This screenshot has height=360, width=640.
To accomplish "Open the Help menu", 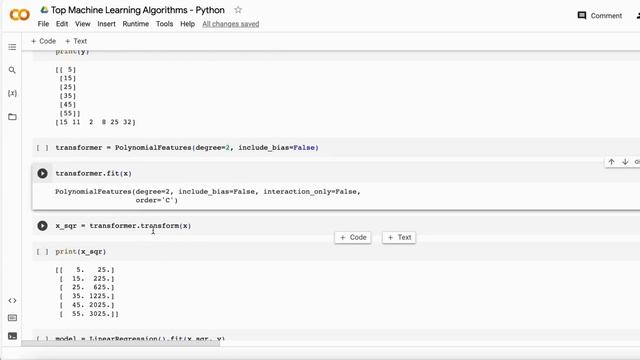I will pos(187,24).
